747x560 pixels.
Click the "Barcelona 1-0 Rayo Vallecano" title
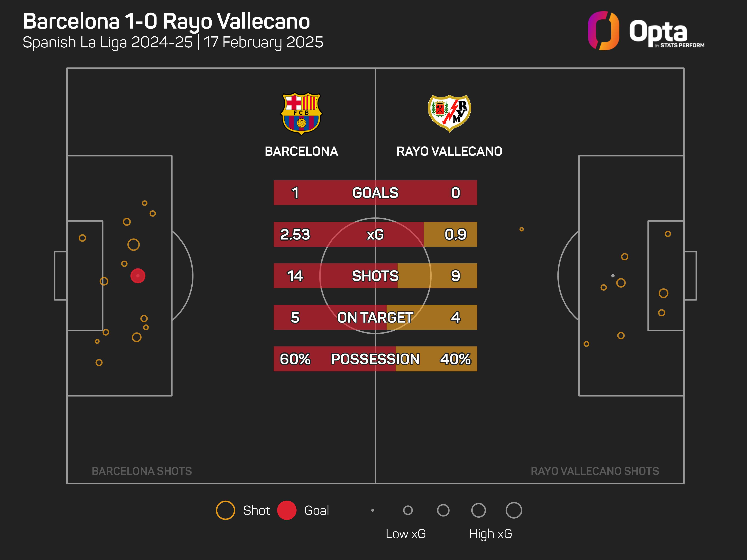click(x=166, y=21)
